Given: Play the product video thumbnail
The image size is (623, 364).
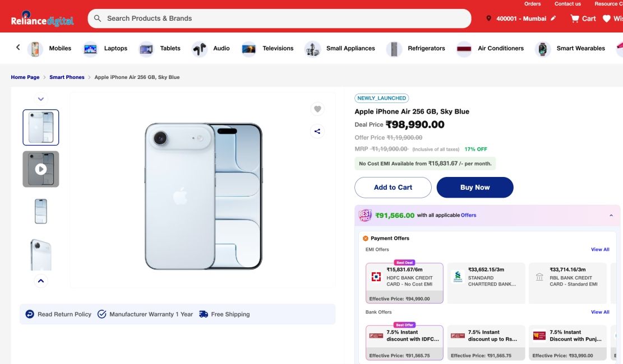Looking at the screenshot, I should click(x=41, y=169).
